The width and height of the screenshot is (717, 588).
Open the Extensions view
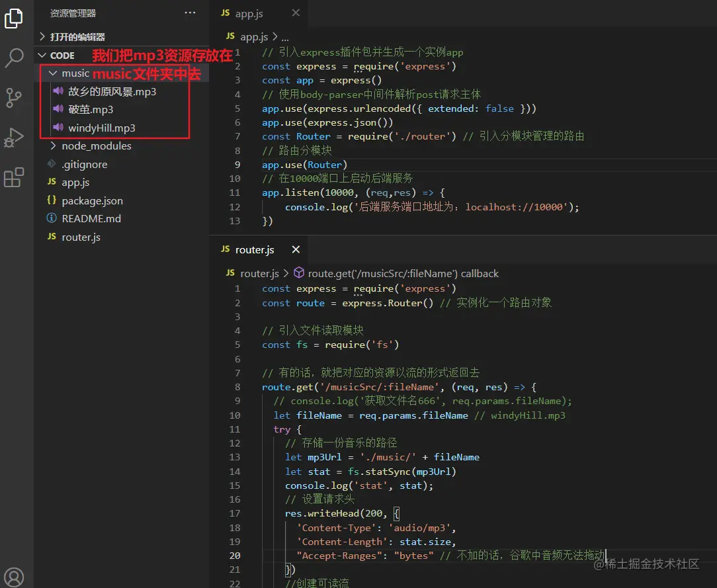coord(14,177)
